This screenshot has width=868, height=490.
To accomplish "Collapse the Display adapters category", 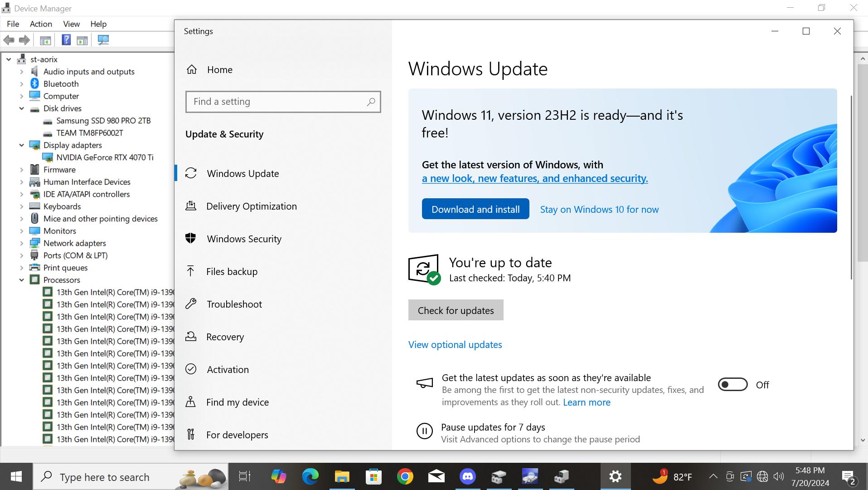I will (21, 145).
